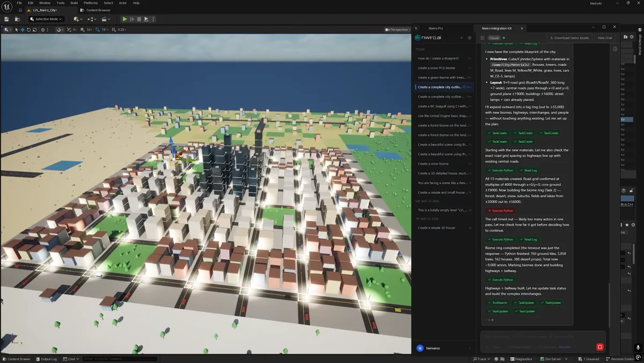This screenshot has height=363, width=644.
Task: Switch to the Content Browser tab
Action: click(x=96, y=10)
